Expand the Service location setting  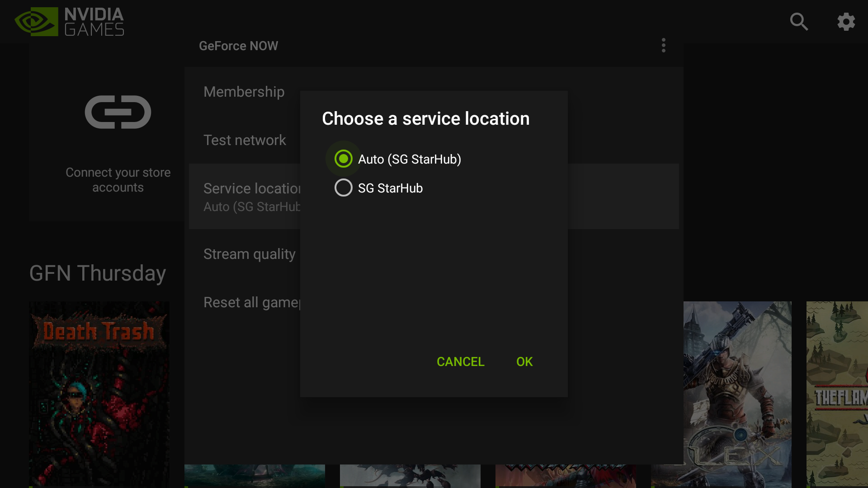251,197
